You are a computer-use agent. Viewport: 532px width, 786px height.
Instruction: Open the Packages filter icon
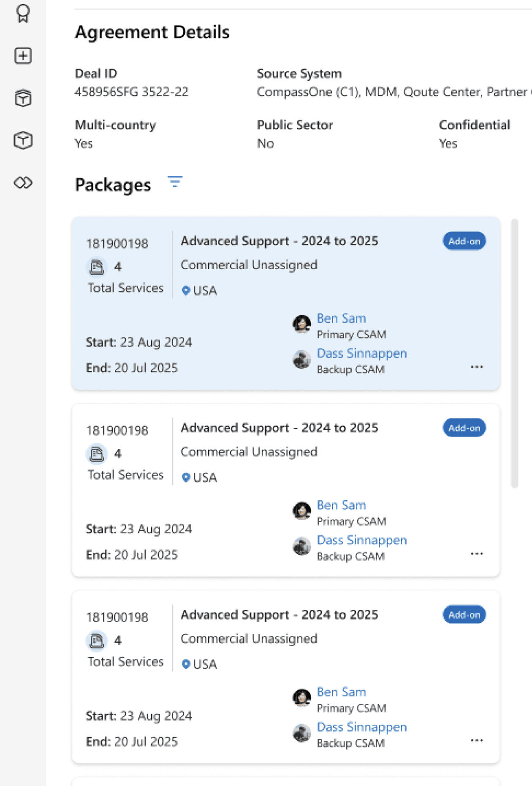click(x=175, y=182)
